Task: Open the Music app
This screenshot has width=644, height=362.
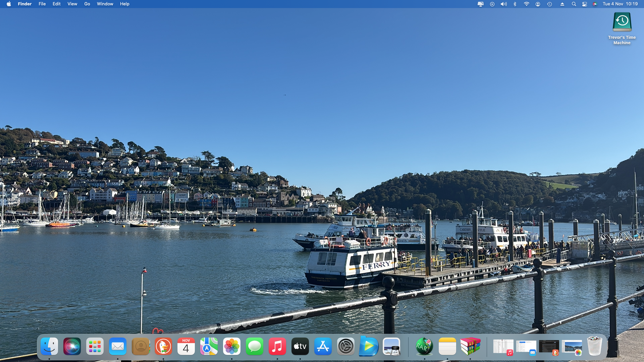Action: point(277,346)
